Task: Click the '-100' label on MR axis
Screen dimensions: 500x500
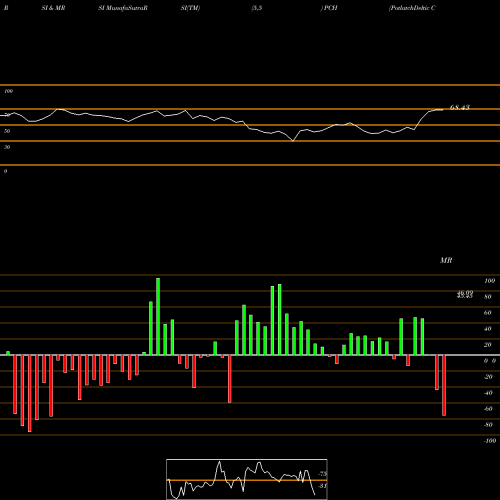Action: [x=490, y=441]
